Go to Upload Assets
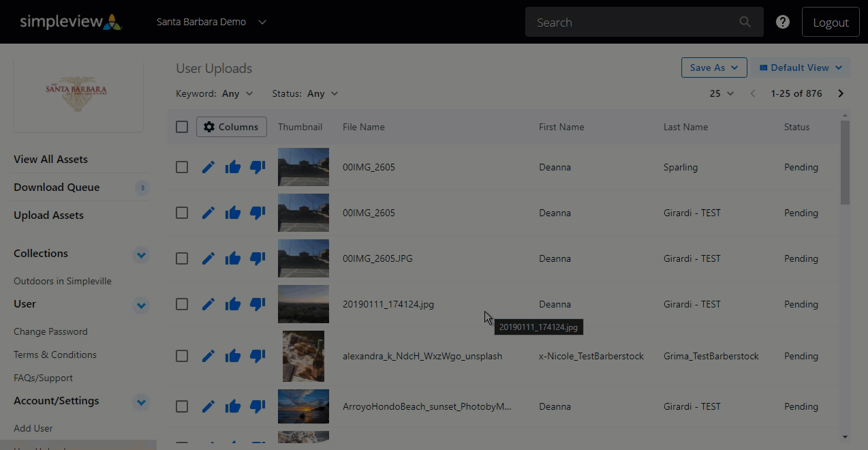The image size is (868, 450). pyautogui.click(x=48, y=215)
